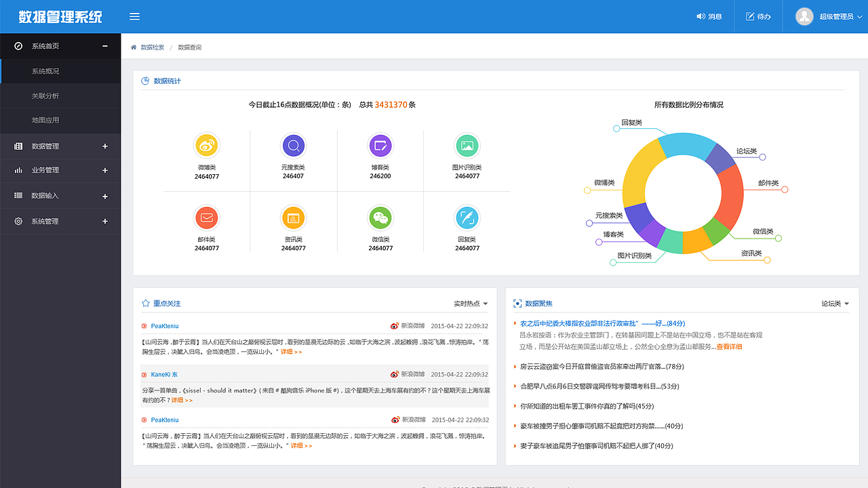Click the 系统首页 dashboard icon
Screen dimensions: 868x488
click(x=18, y=46)
